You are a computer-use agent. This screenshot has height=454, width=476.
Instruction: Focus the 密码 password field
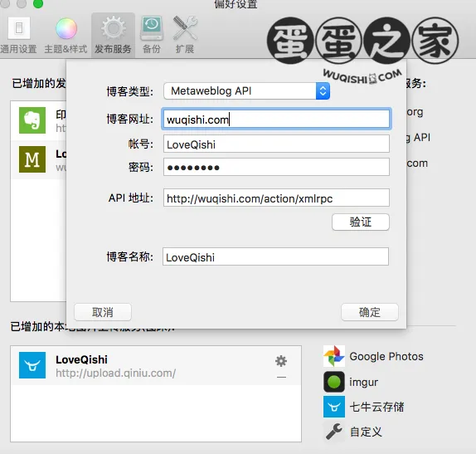[x=276, y=167]
